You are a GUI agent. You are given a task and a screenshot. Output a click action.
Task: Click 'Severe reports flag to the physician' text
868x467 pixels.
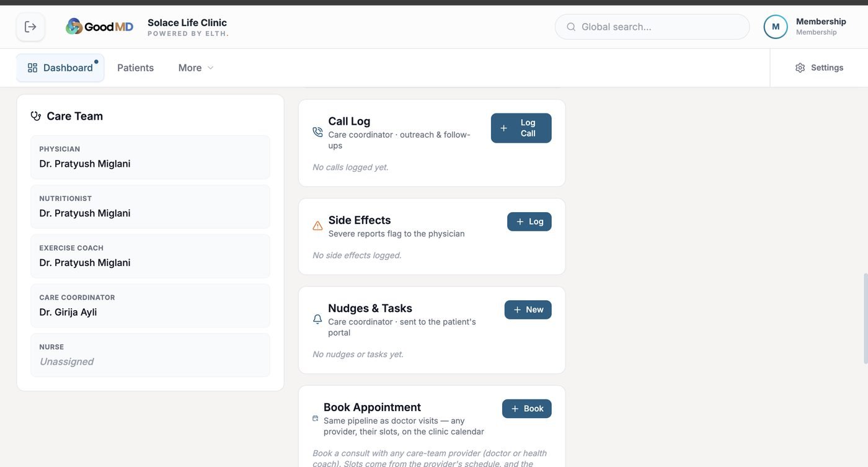click(396, 234)
